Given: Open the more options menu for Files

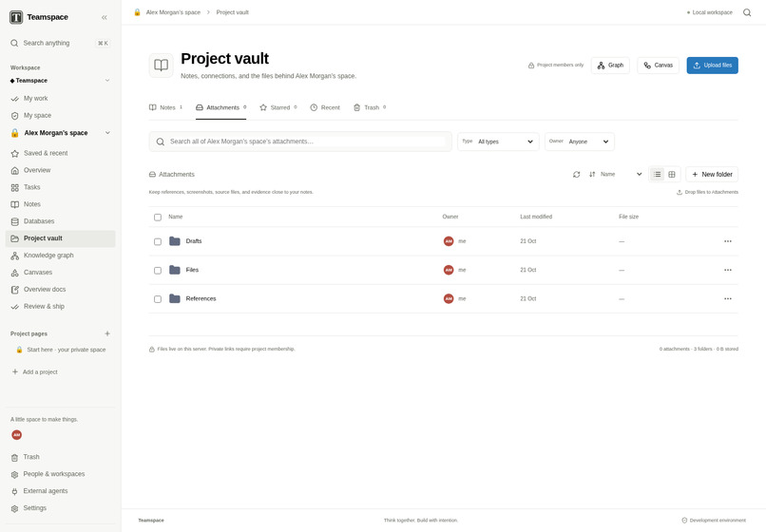Looking at the screenshot, I should coord(728,270).
